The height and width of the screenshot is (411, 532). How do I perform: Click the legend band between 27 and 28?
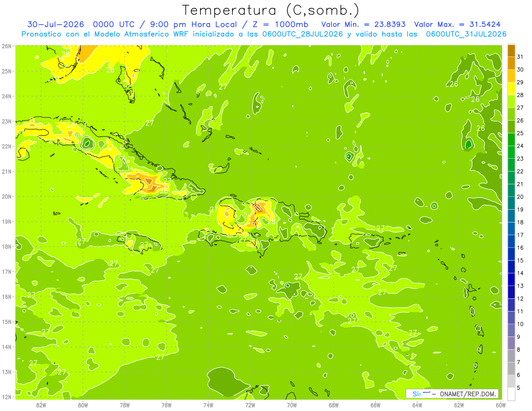pyautogui.click(x=511, y=102)
